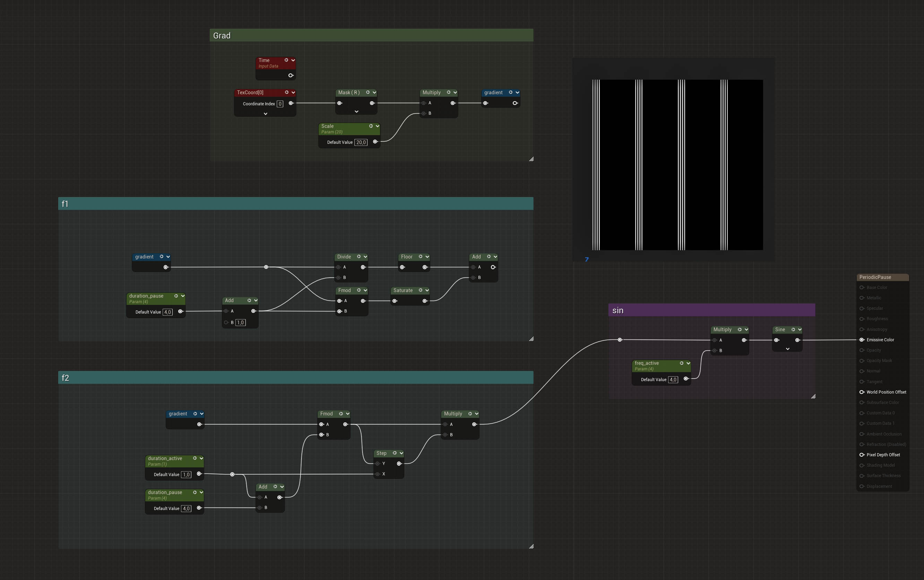This screenshot has width=924, height=580.
Task: Click reroute node after duration_active in f2
Action: coord(232,475)
